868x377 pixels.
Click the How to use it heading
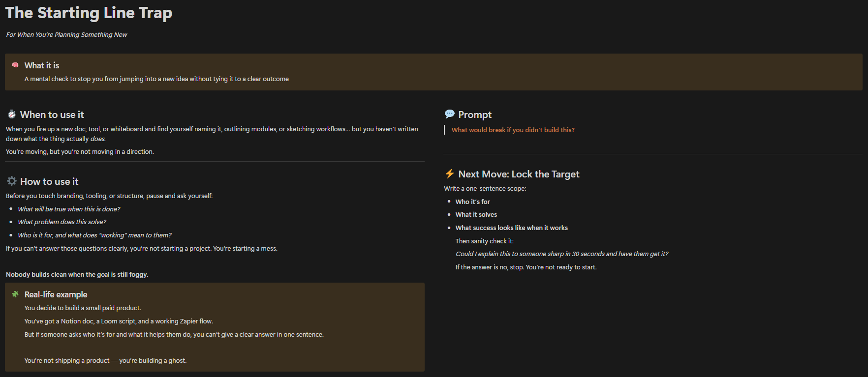pyautogui.click(x=49, y=181)
